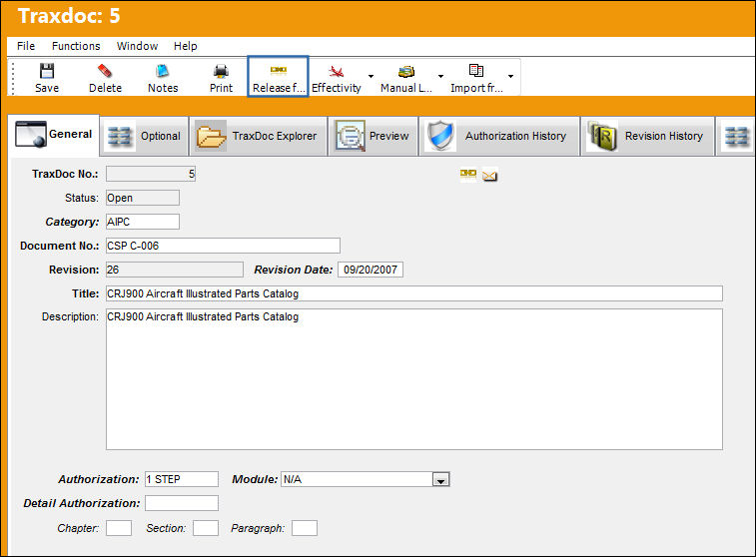Click the small release icon beside TraxDoc No.
This screenshot has width=756, height=557.
click(x=467, y=174)
